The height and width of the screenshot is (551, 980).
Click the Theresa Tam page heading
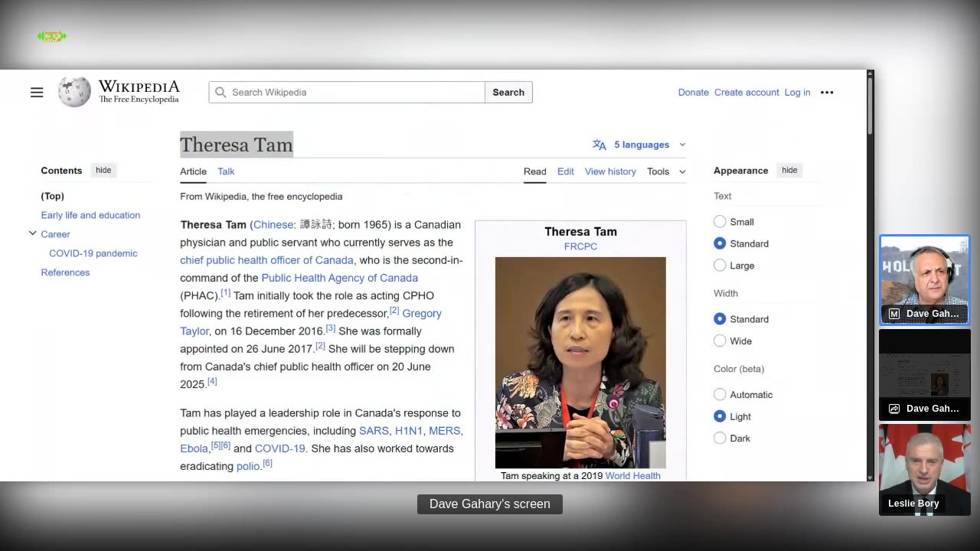tap(237, 145)
